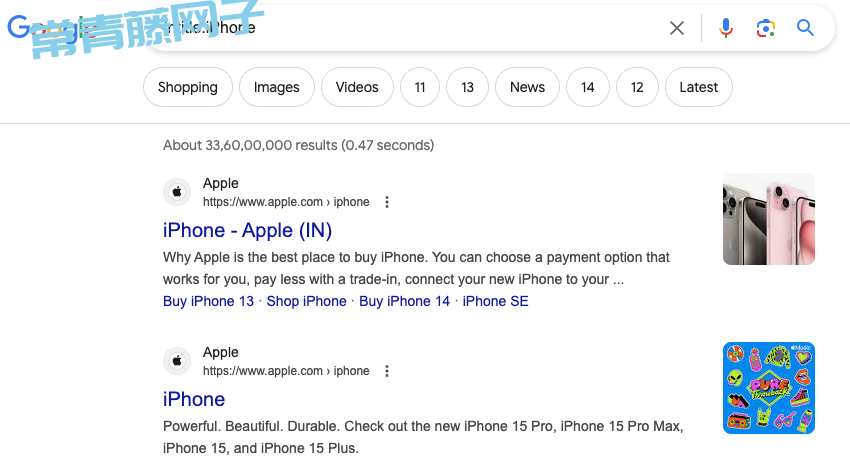This screenshot has height=471, width=850.
Task: Select the 11 filter chip
Action: click(x=420, y=87)
